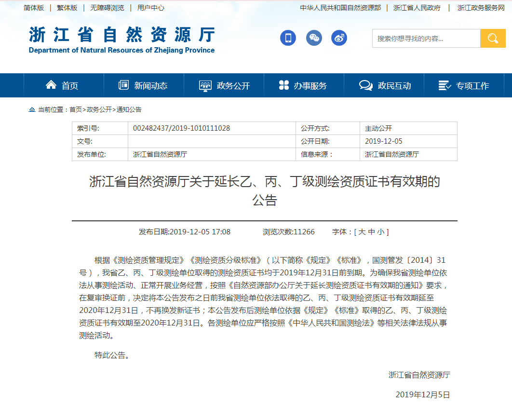Click 首页 in the breadcrumb

75,110
